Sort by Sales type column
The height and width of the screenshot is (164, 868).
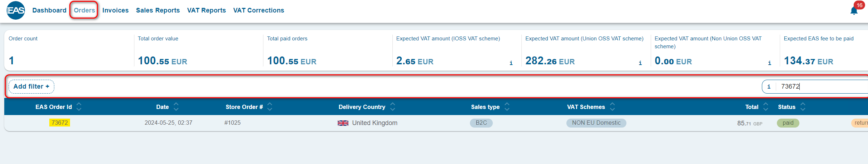pos(507,107)
